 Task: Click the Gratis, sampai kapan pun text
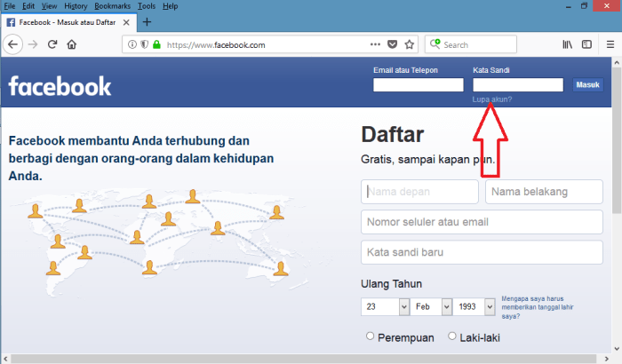(x=427, y=160)
